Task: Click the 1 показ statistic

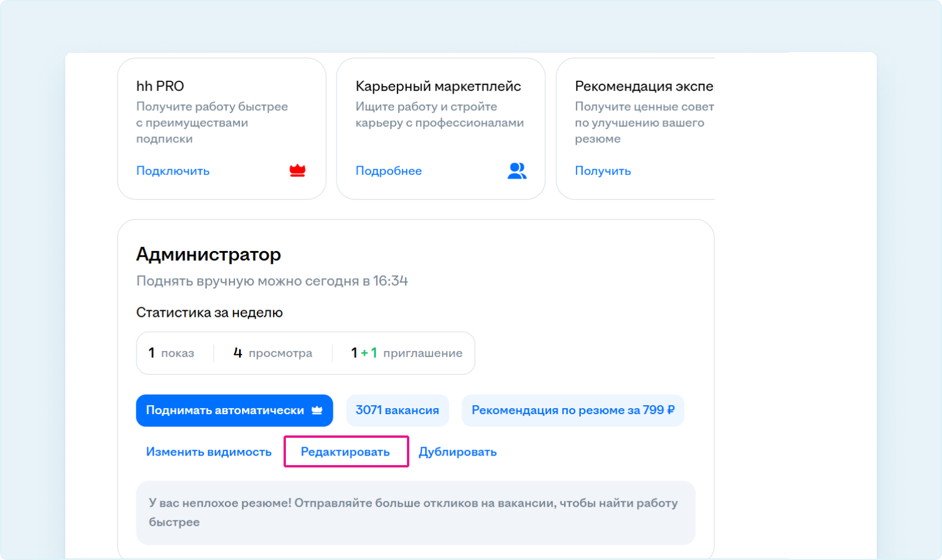Action: point(171,353)
